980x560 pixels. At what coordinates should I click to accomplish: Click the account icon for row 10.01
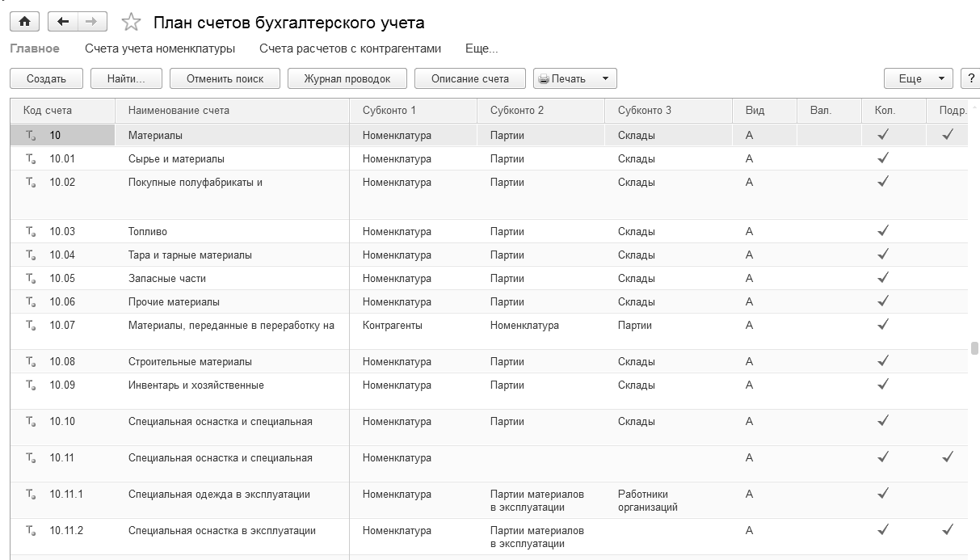pos(31,159)
